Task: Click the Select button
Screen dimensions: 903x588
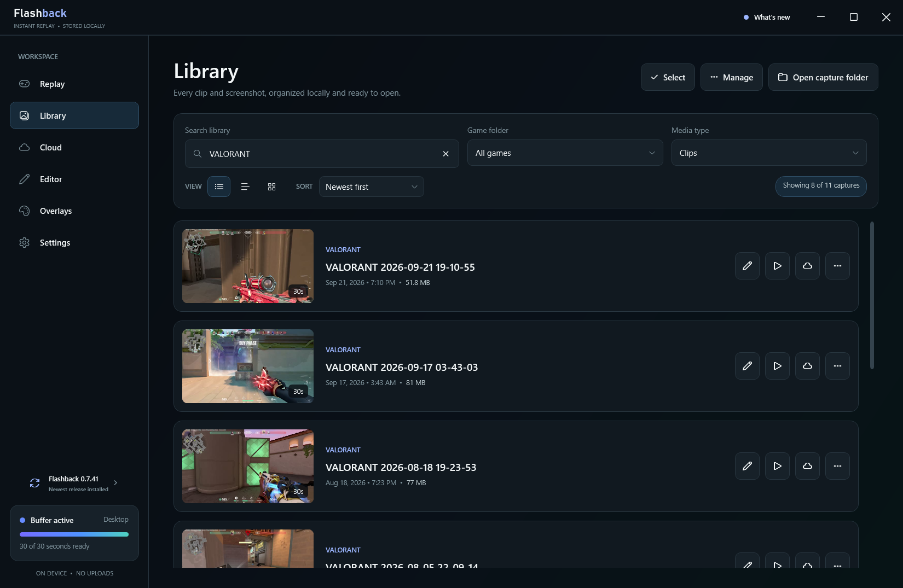Action: pos(668,78)
